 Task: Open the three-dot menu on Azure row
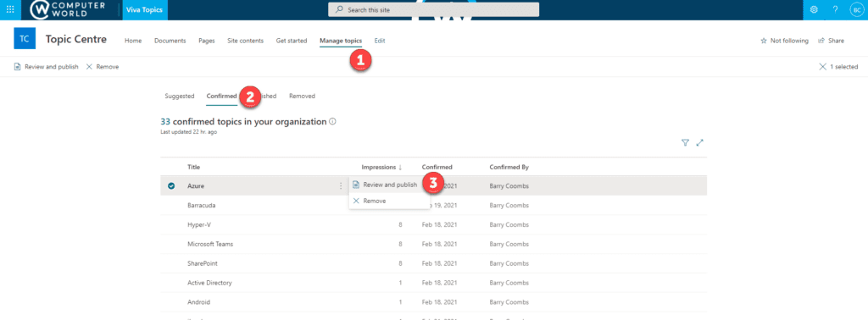341,186
